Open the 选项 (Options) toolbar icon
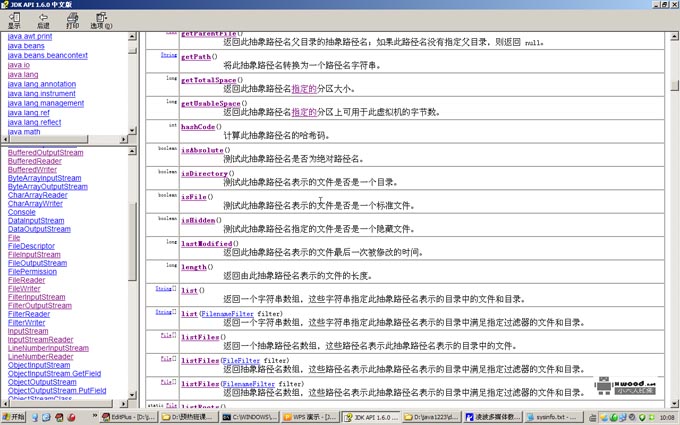Viewport: 680px width, 425px height. coord(101,19)
